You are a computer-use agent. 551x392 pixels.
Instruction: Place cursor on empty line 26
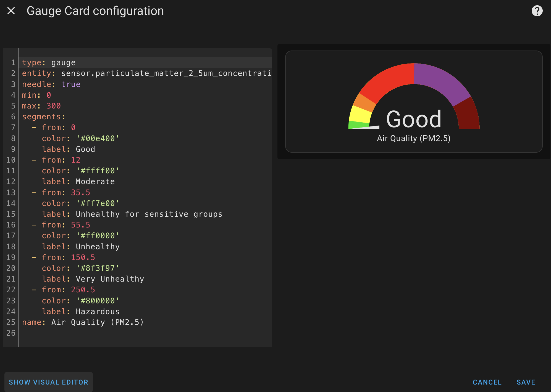tap(145, 333)
